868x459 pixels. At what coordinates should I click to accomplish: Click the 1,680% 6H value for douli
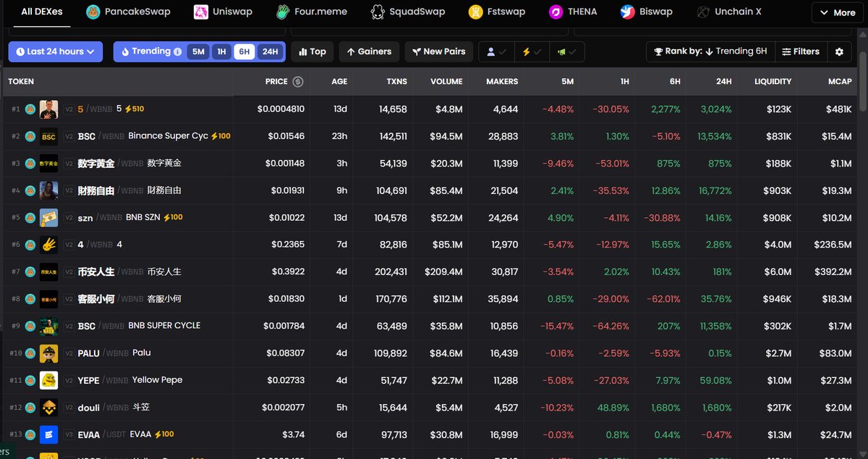tap(665, 408)
